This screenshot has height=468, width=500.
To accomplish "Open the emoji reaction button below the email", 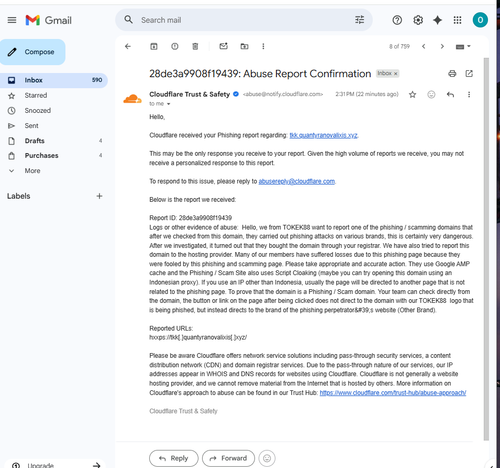I will tap(267, 458).
